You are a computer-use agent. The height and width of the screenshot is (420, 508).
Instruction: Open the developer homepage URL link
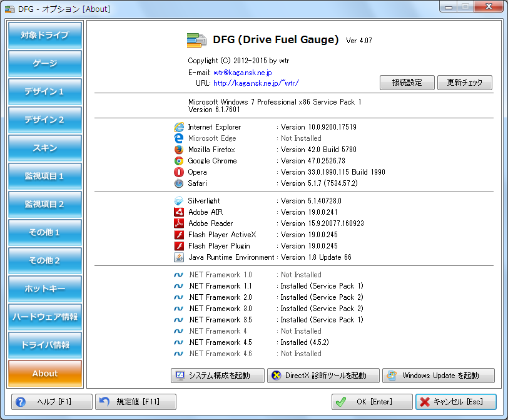click(256, 83)
